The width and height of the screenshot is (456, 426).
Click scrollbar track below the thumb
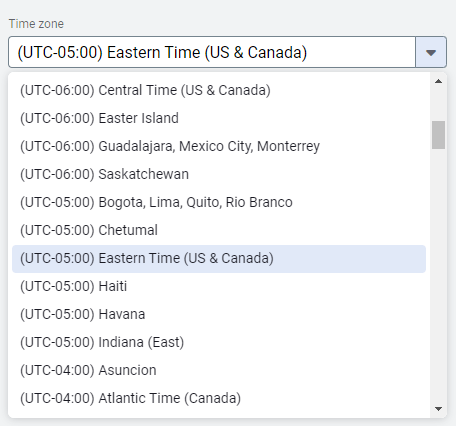pos(438,275)
